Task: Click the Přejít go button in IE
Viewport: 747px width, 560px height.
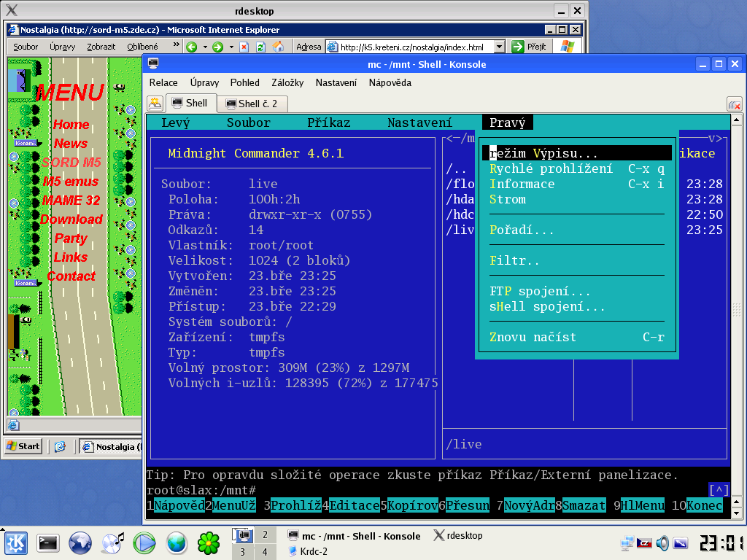Action: [529, 47]
